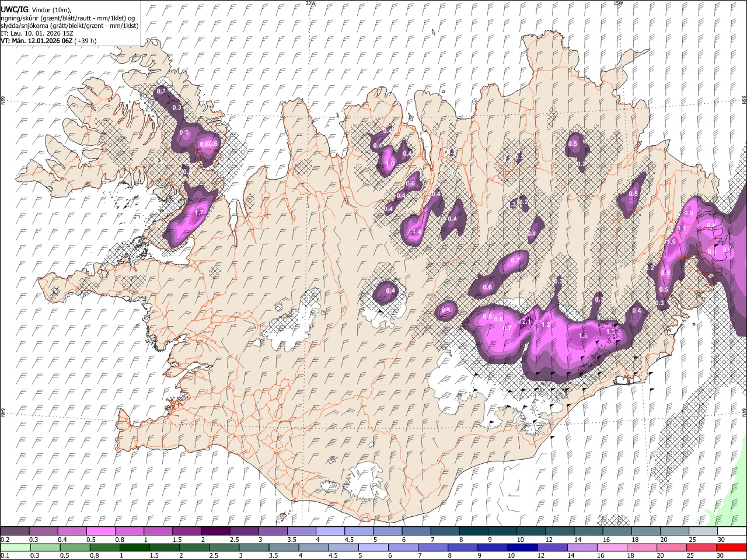Viewport: 747px width, 560px height.
Task: Select the darkest purple swatch labeled 2, top legend row
Action: 215,531
